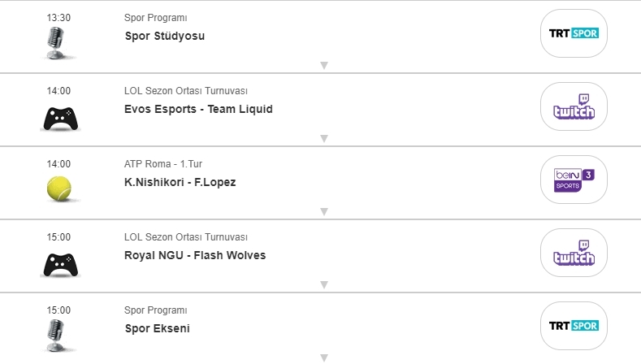Open the Royal NGU - Flash Wolves title
Screen dimensions: 641x364
[195, 255]
